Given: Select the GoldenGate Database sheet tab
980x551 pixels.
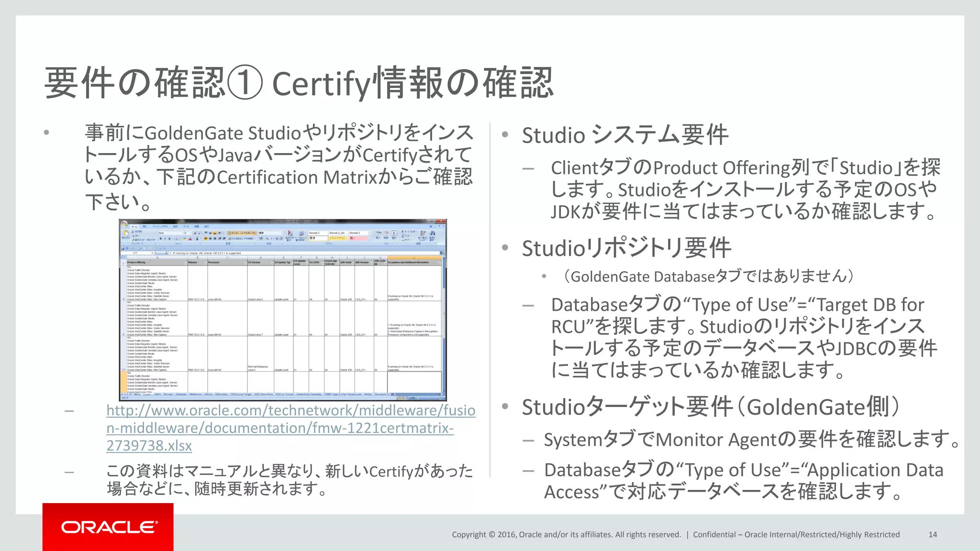Looking at the screenshot, I should point(309,394).
